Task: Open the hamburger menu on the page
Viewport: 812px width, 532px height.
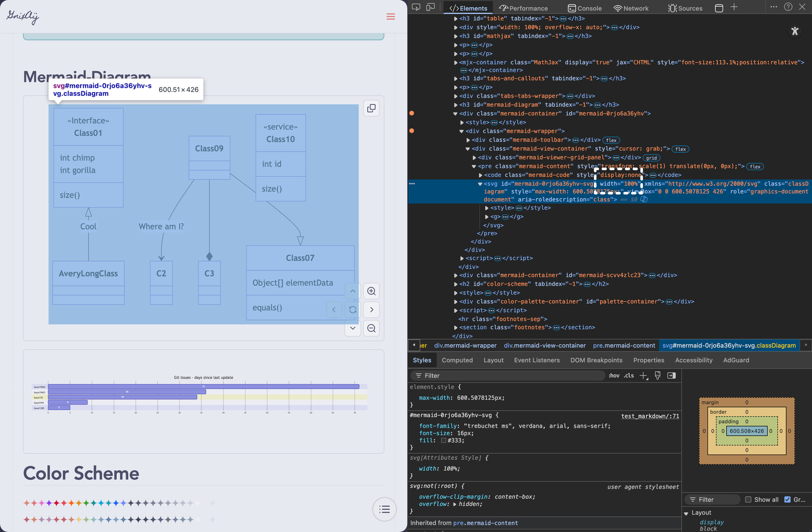Action: click(x=391, y=17)
